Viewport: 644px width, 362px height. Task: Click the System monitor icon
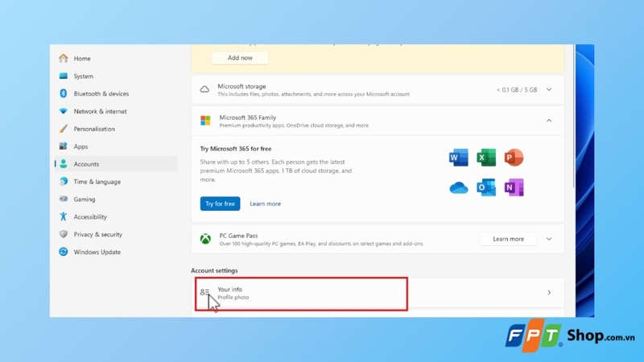(x=64, y=76)
